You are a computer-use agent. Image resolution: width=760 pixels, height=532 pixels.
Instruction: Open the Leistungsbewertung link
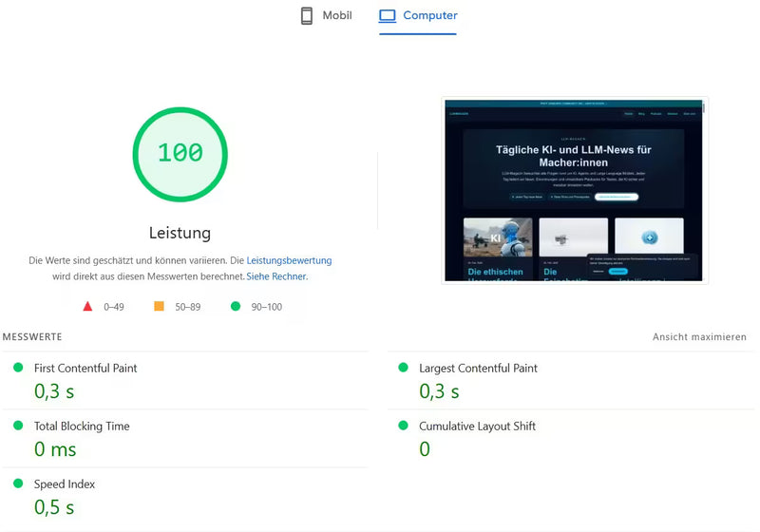289,260
